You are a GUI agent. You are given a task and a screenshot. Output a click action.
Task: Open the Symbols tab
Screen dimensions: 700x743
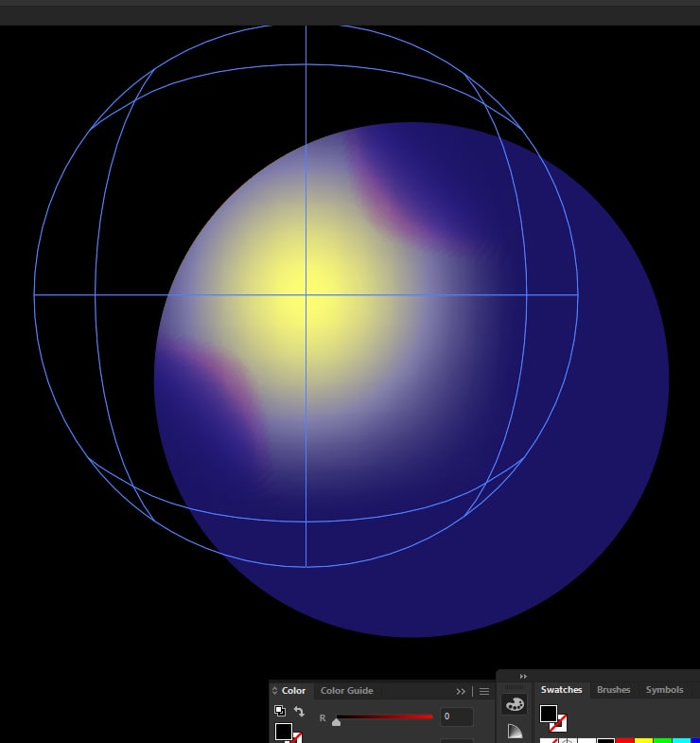pyautogui.click(x=664, y=689)
